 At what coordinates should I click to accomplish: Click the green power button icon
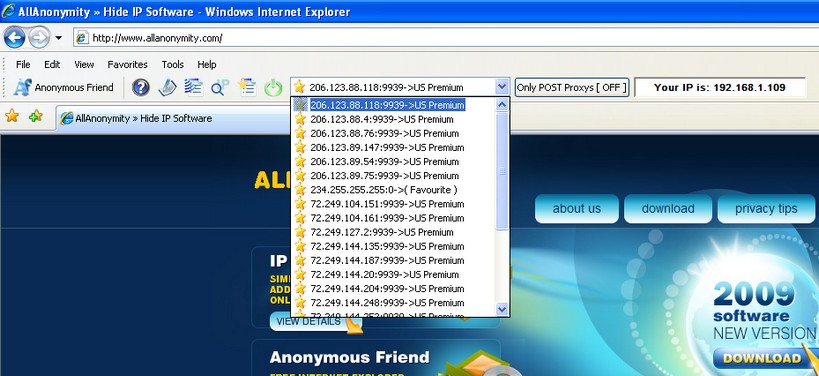(x=273, y=87)
